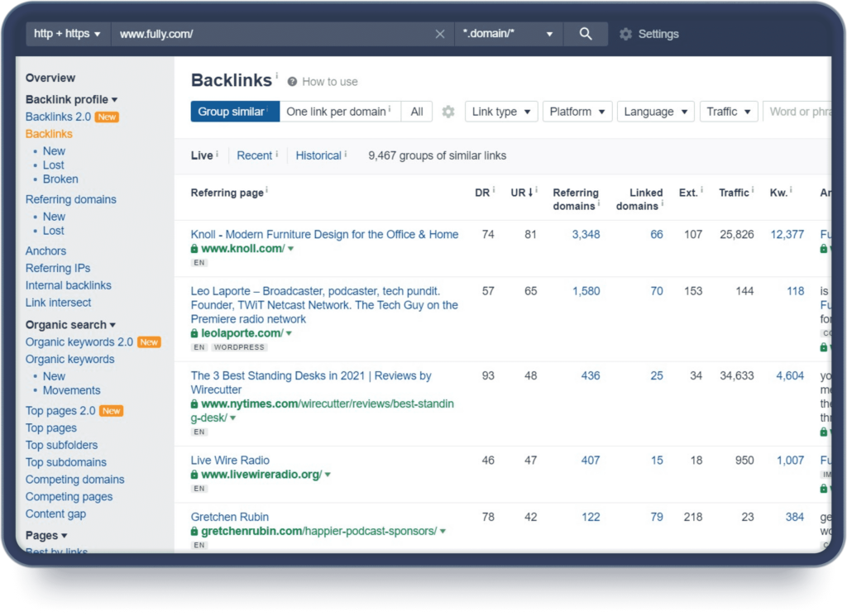Open Referring IPs in sidebar
This screenshot has width=847, height=616.
(x=58, y=269)
